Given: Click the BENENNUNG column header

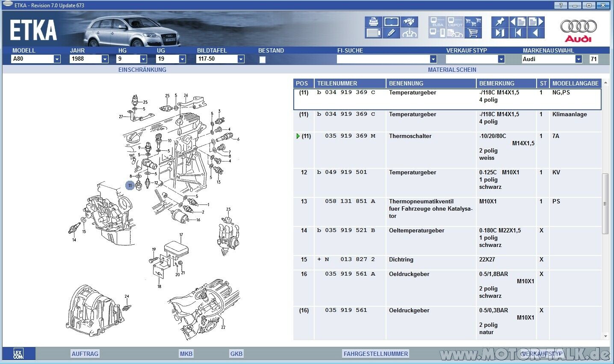Looking at the screenshot, I should [x=431, y=83].
